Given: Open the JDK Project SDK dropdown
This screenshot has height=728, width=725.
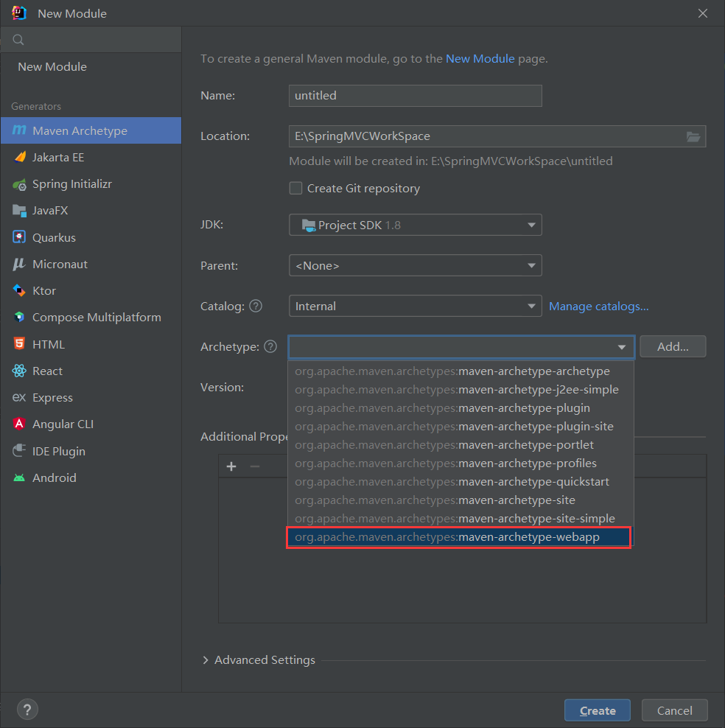Looking at the screenshot, I should [x=415, y=225].
